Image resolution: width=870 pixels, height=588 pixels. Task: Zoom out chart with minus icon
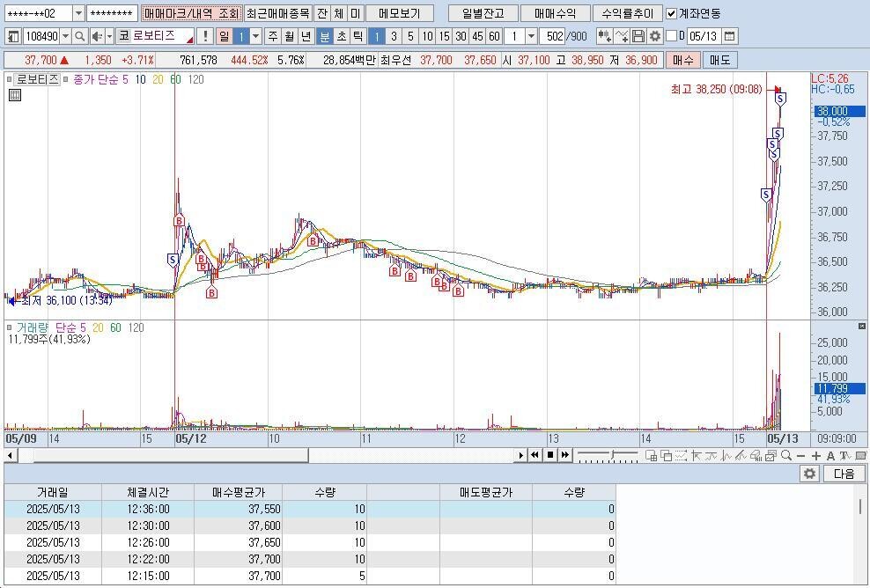click(800, 455)
